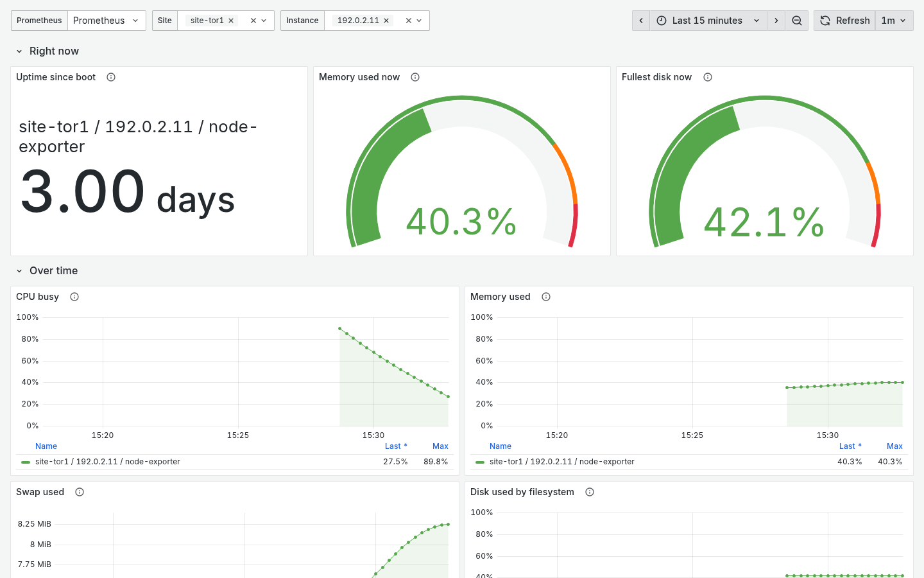The image size is (924, 578).
Task: Click the Instance variable label
Action: click(302, 21)
